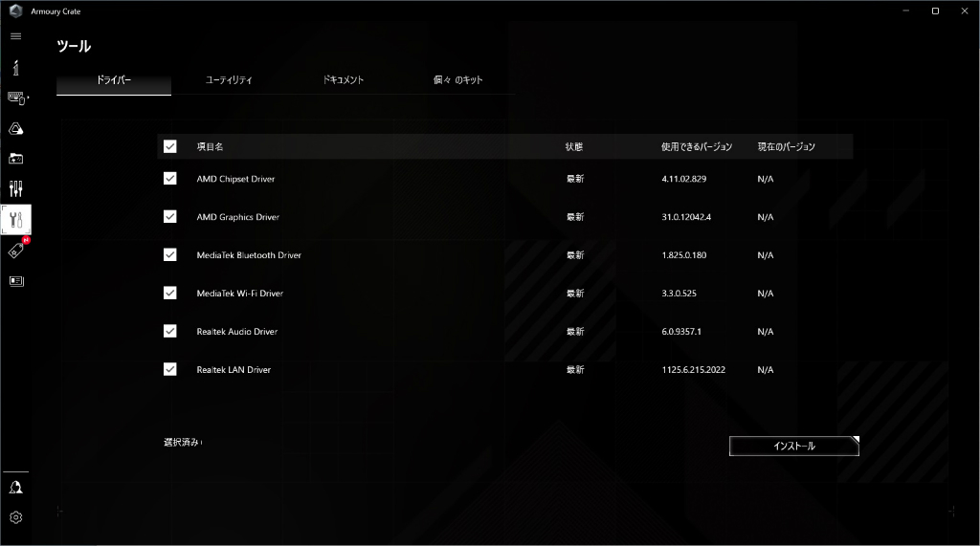Open Settings gear icon in the sidebar
The width and height of the screenshot is (980, 546).
point(16,517)
